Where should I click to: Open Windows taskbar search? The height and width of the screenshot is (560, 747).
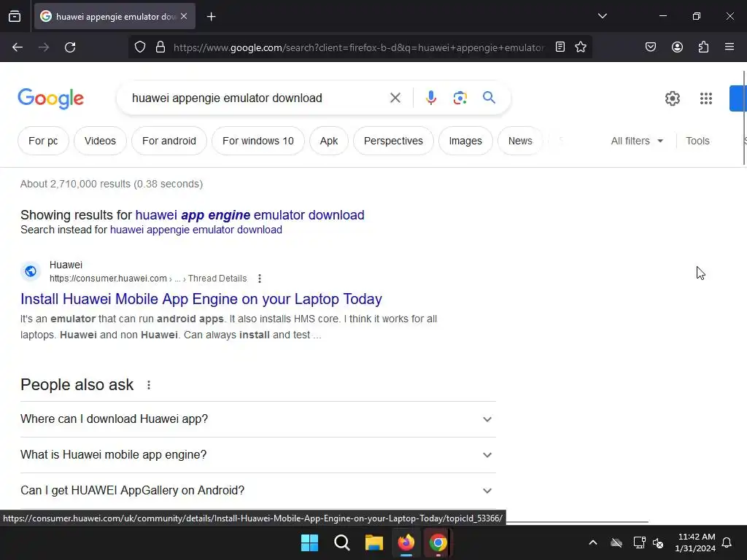pos(342,542)
